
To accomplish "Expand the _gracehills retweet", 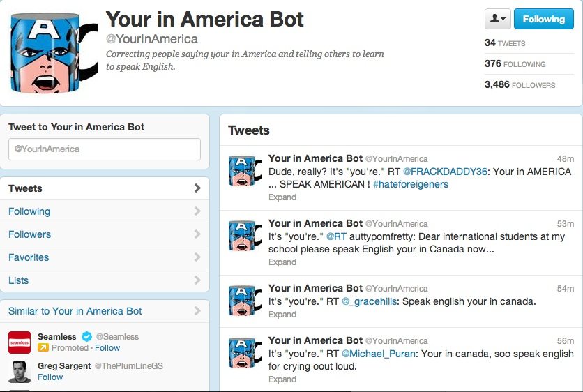I will click(x=282, y=315).
